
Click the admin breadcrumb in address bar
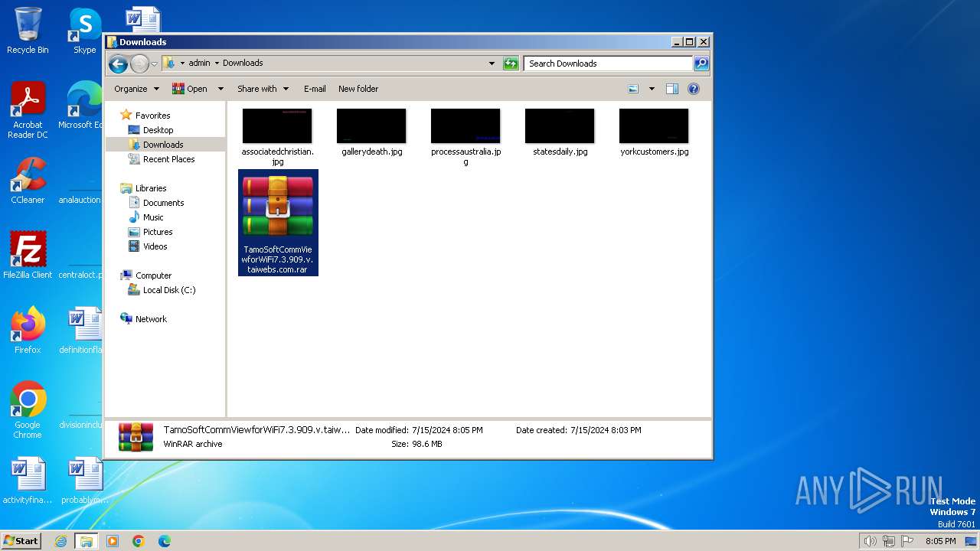point(199,64)
